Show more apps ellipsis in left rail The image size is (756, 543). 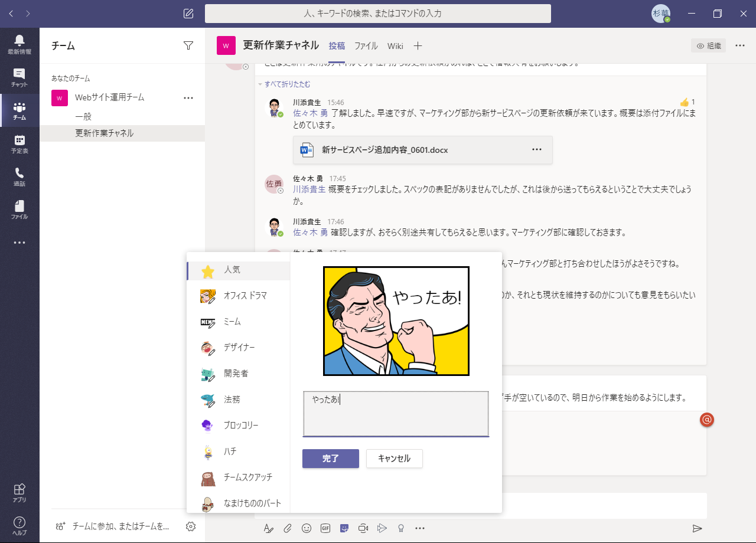tap(19, 243)
